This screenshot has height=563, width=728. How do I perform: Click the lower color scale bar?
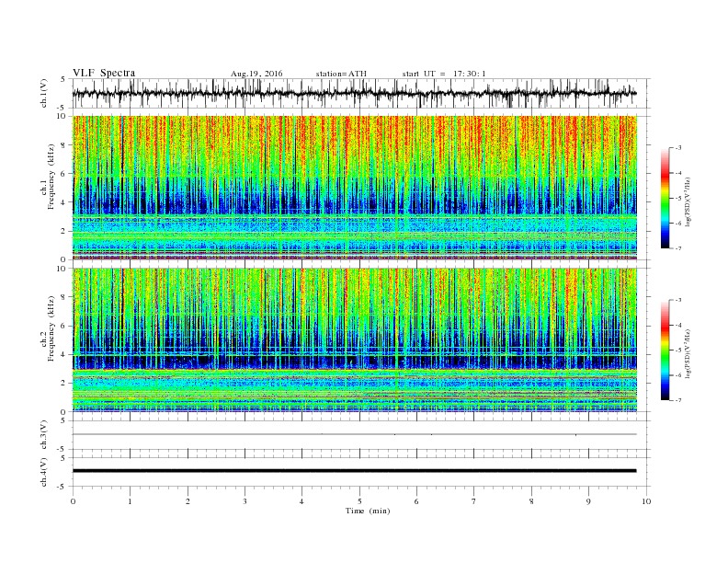pos(665,350)
